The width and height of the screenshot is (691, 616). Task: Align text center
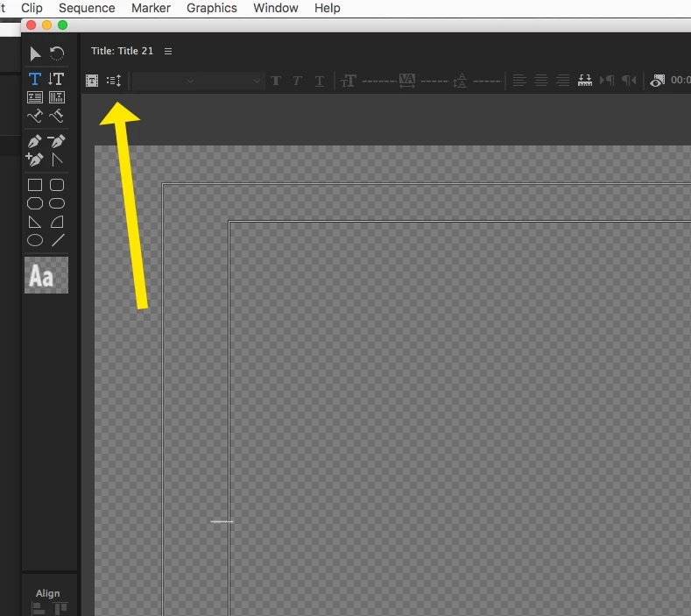pyautogui.click(x=541, y=81)
